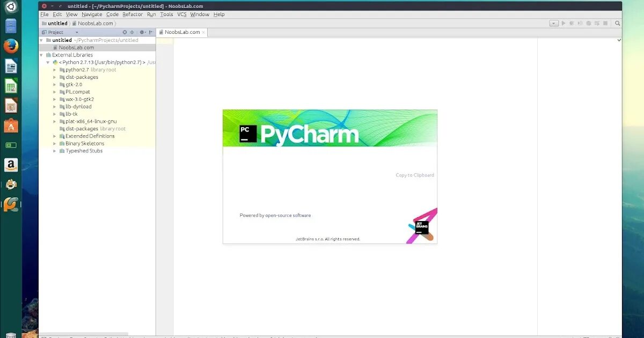Viewport: 644px width, 338px height.
Task: Click the PyCharm splash banner image
Action: tap(330, 128)
